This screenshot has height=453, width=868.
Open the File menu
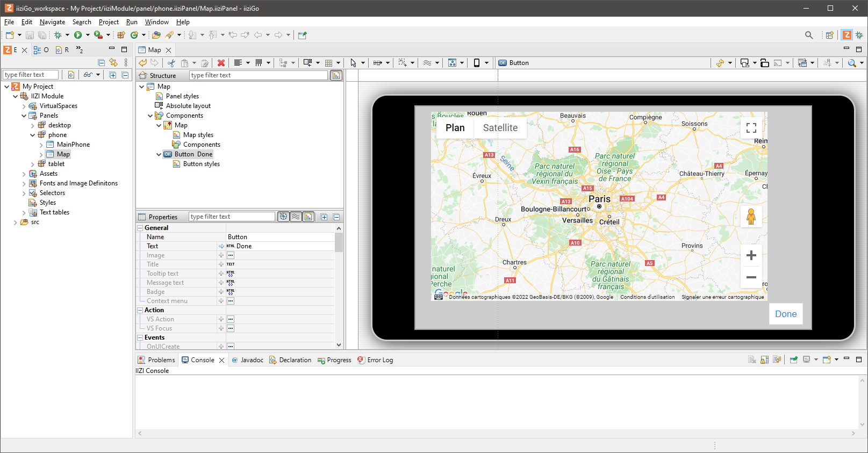click(9, 22)
